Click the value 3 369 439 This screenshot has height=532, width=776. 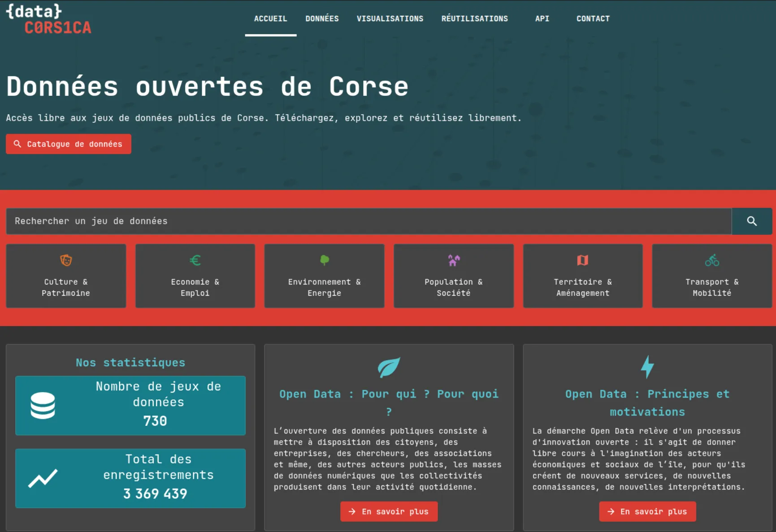tap(155, 493)
